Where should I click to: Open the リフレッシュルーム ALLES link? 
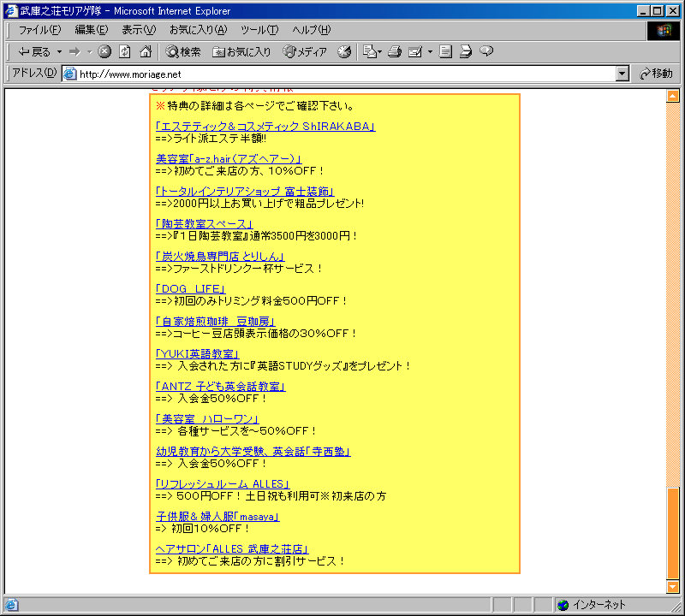pyautogui.click(x=223, y=484)
